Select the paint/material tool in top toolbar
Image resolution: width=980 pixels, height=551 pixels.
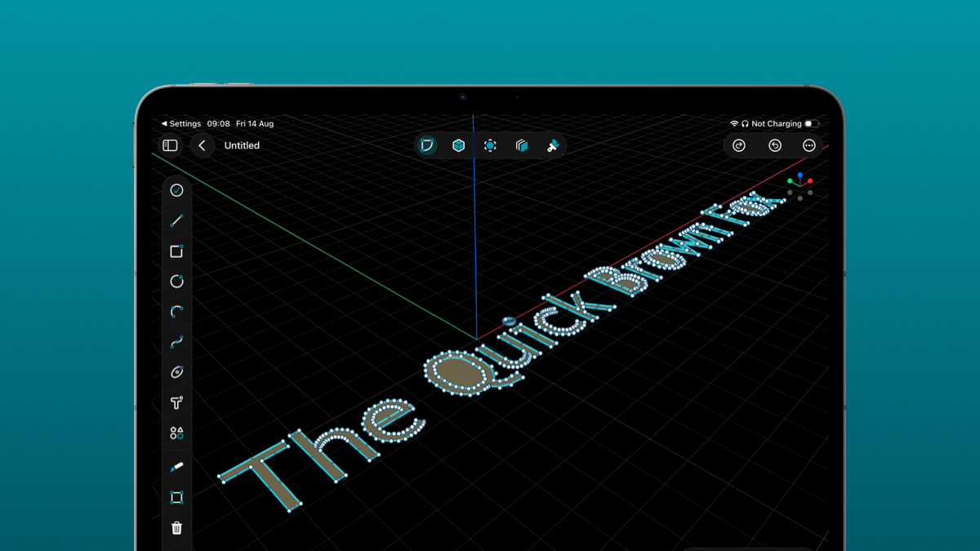553,145
